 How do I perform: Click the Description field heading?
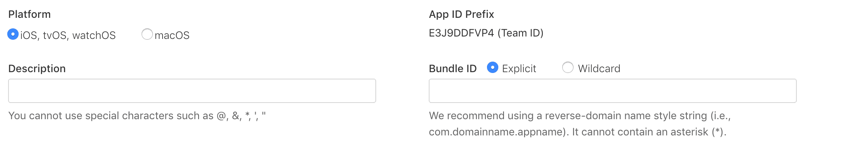coord(37,69)
